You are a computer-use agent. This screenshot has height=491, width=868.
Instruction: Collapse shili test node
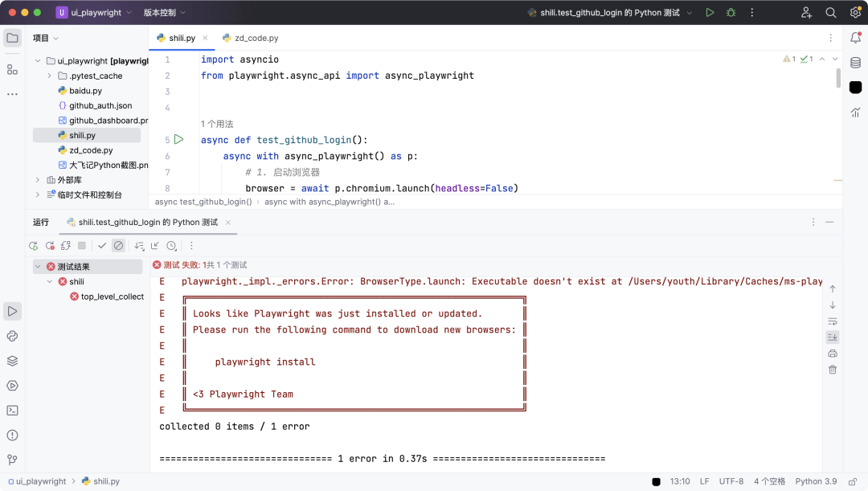49,282
